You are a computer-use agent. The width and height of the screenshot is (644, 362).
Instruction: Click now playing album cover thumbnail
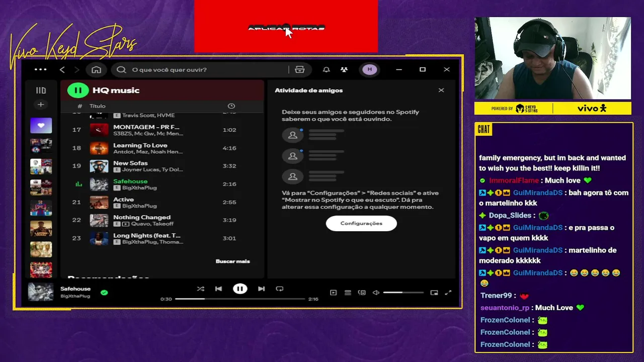pos(41,292)
